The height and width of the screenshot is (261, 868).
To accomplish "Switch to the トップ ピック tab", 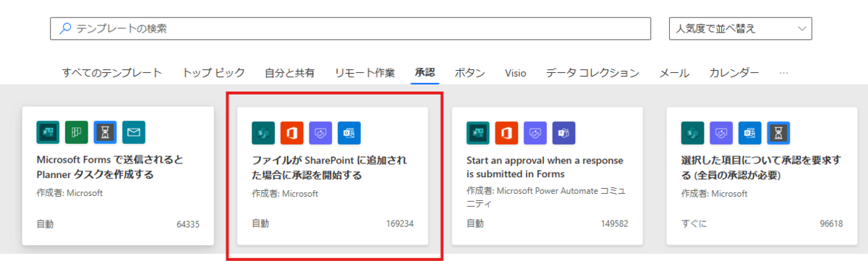I will (x=213, y=72).
